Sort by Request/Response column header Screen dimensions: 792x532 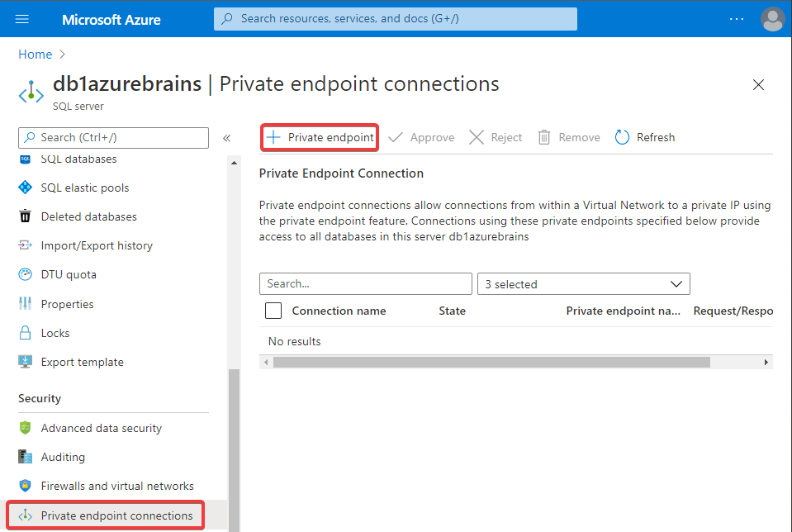pos(733,311)
